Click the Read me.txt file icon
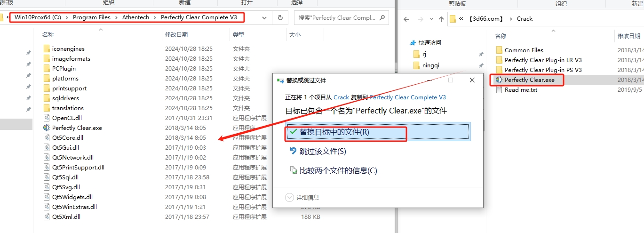Image resolution: width=644 pixels, height=233 pixels. pos(499,89)
